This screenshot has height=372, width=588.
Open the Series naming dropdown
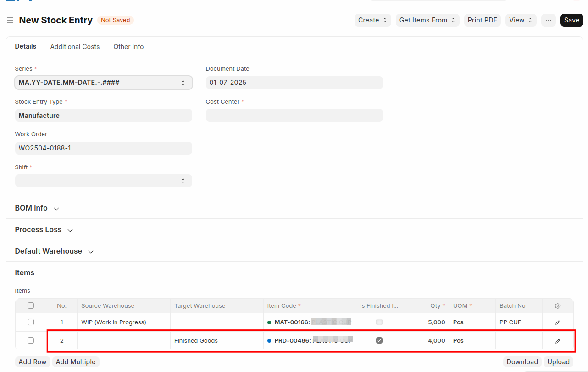tap(104, 83)
